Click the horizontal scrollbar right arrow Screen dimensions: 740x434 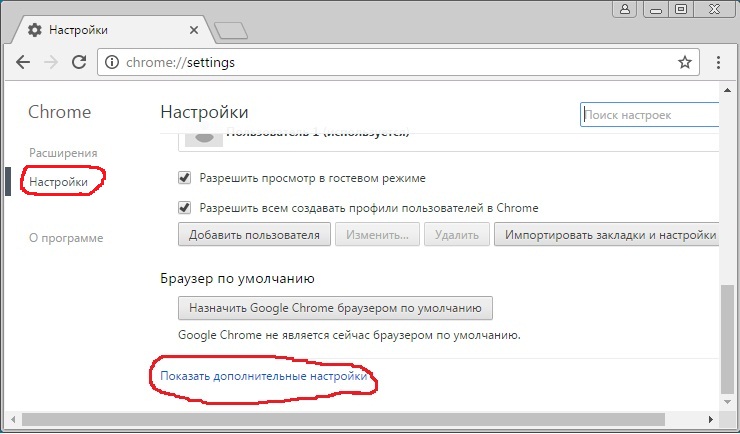[x=711, y=419]
